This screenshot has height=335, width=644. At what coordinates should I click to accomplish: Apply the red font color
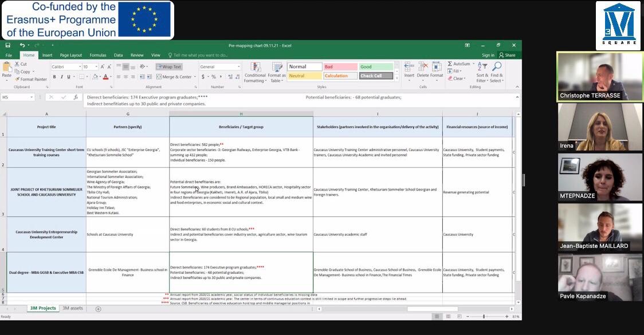[x=105, y=77]
